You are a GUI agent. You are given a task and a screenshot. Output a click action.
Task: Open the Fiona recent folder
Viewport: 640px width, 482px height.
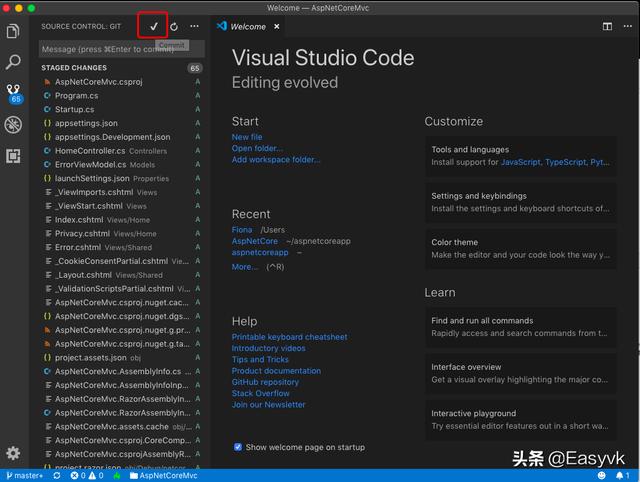coord(242,230)
